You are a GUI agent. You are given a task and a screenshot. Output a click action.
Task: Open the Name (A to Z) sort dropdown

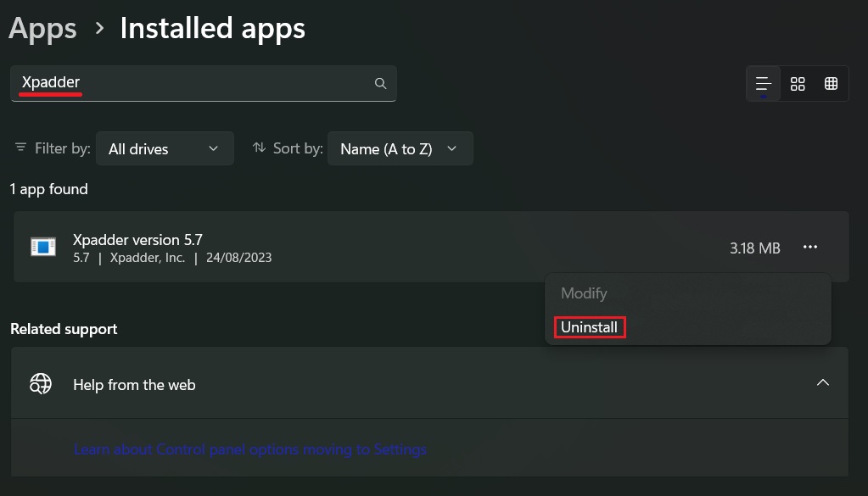coord(400,148)
